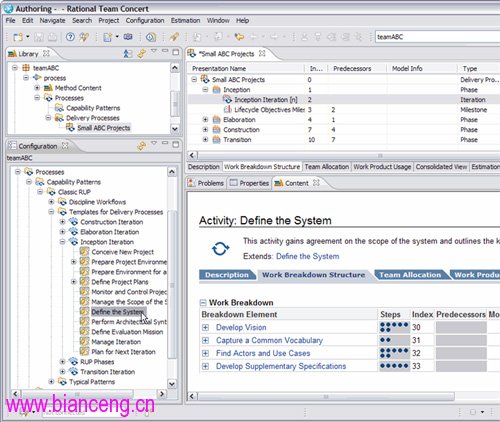Open the Library panel view menu triangle
The width and height of the screenshot is (500, 422).
coord(154,51)
